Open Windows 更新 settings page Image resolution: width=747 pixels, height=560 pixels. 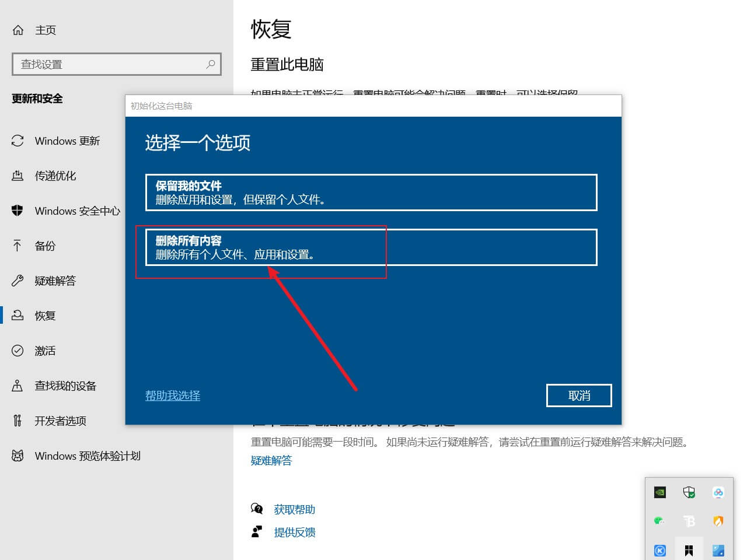coord(67,141)
